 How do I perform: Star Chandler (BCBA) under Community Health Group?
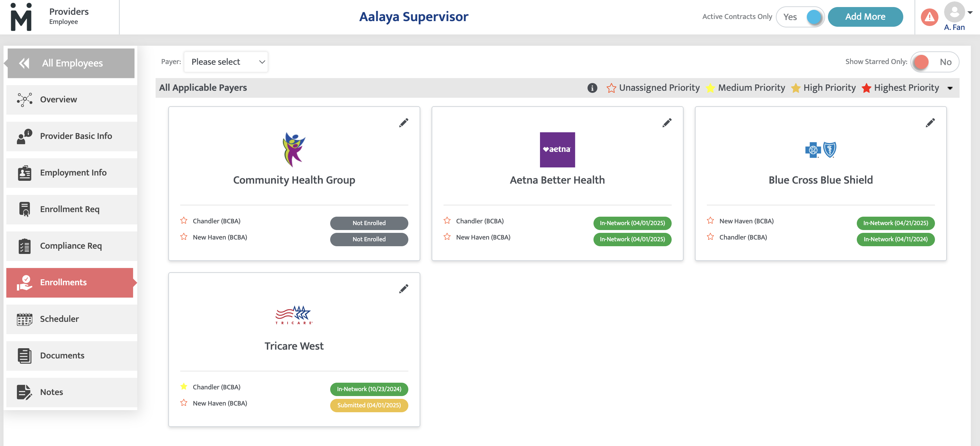[184, 221]
